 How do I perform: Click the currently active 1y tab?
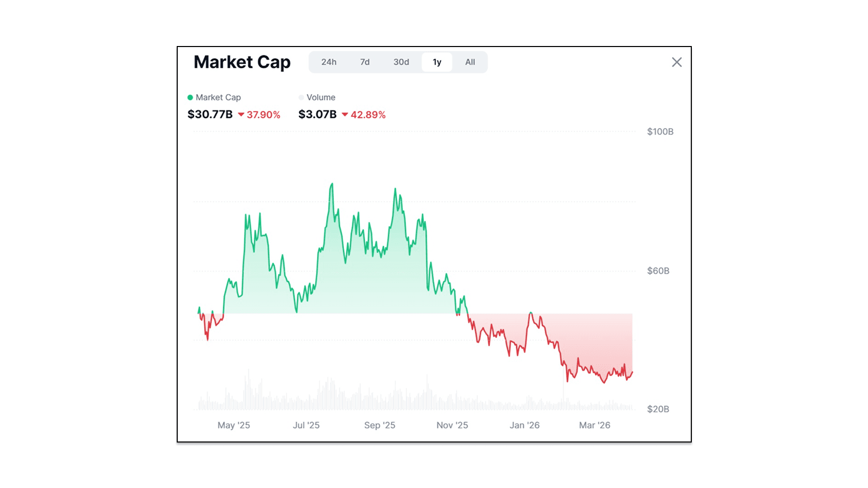[x=437, y=62]
